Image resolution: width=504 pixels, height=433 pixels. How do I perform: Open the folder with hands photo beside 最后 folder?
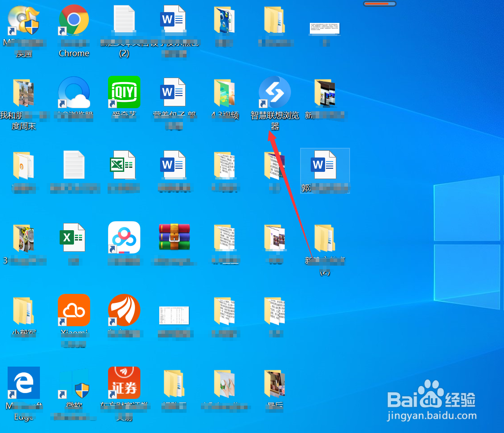[x=224, y=384]
